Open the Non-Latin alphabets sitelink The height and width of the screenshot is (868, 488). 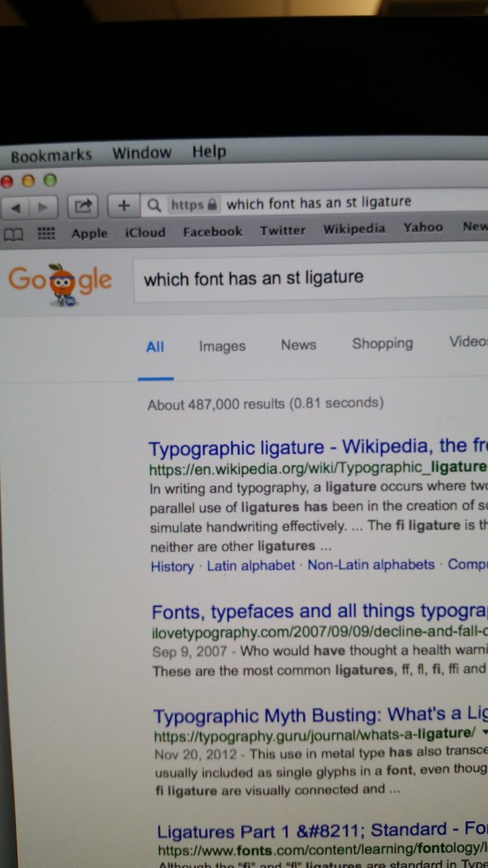coord(372,565)
